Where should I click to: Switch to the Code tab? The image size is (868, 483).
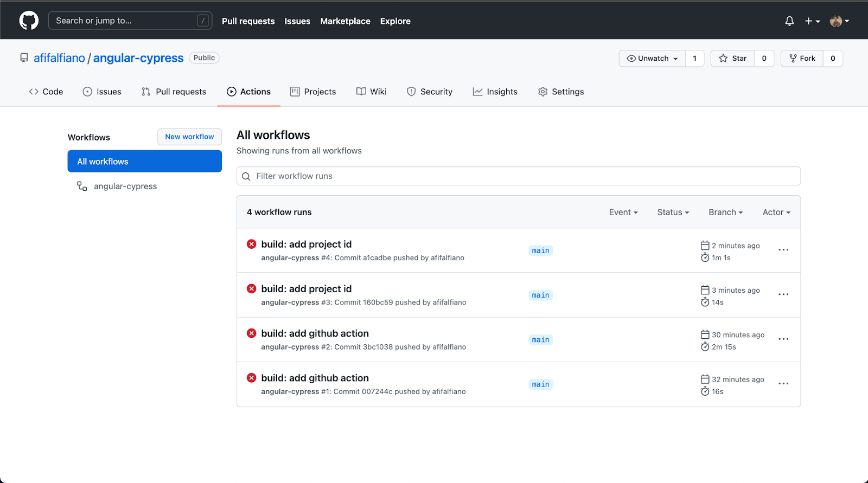pos(46,92)
